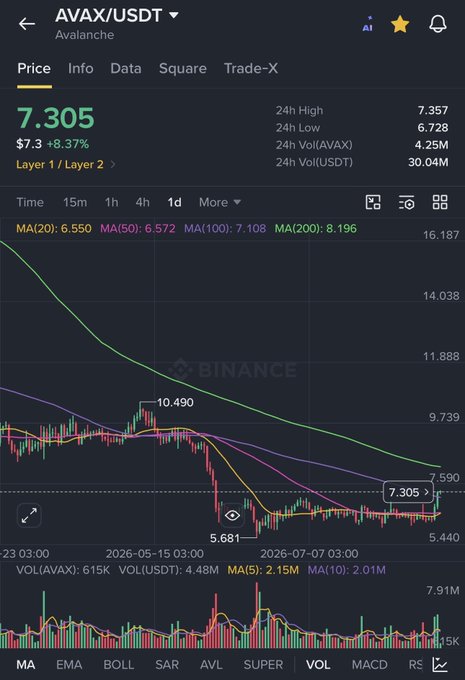Click the 7.91M volume axis label
Screen dimensions: 465x680
coord(443,590)
